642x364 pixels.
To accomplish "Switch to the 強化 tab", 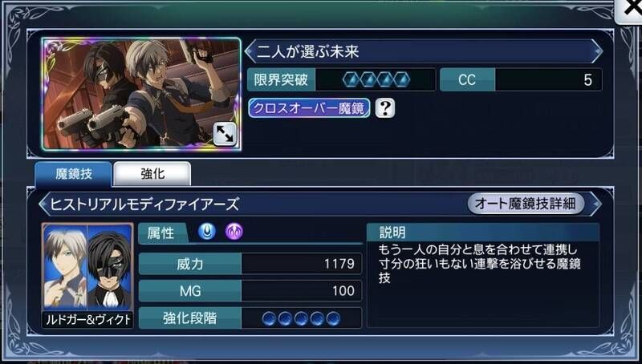I will [x=152, y=174].
